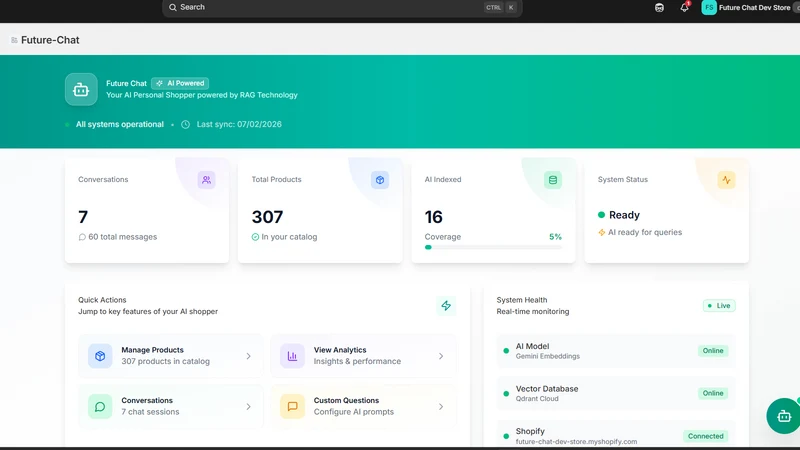Click the Last sync: 07/02/2026 text

pyautogui.click(x=239, y=124)
